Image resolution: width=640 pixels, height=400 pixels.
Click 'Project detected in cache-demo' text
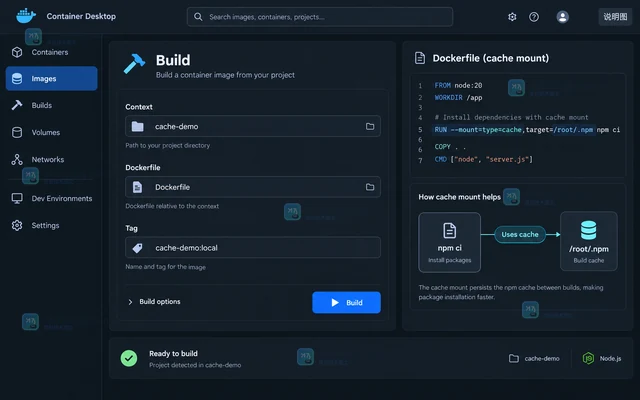(x=195, y=365)
